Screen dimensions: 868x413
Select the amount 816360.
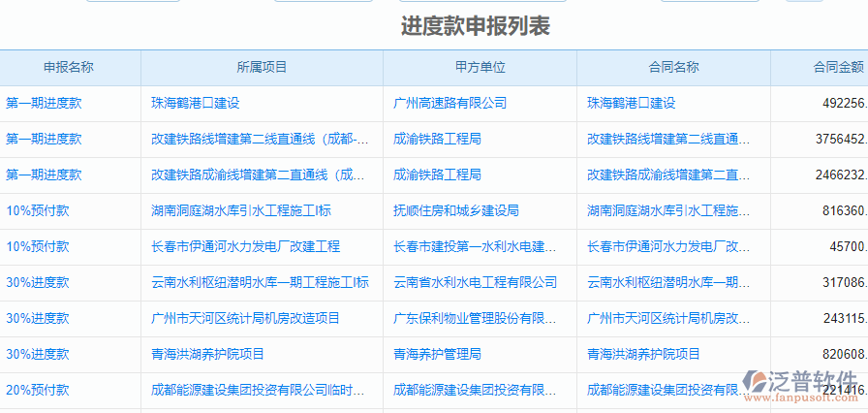point(844,211)
